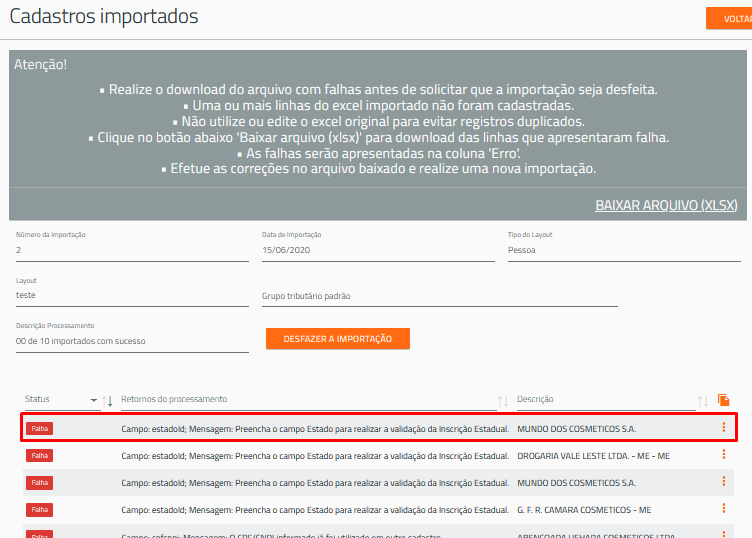Click DESFAZER A IMPORTAÇÃO button
Image resolution: width=752 pixels, height=538 pixels.
tap(338, 339)
